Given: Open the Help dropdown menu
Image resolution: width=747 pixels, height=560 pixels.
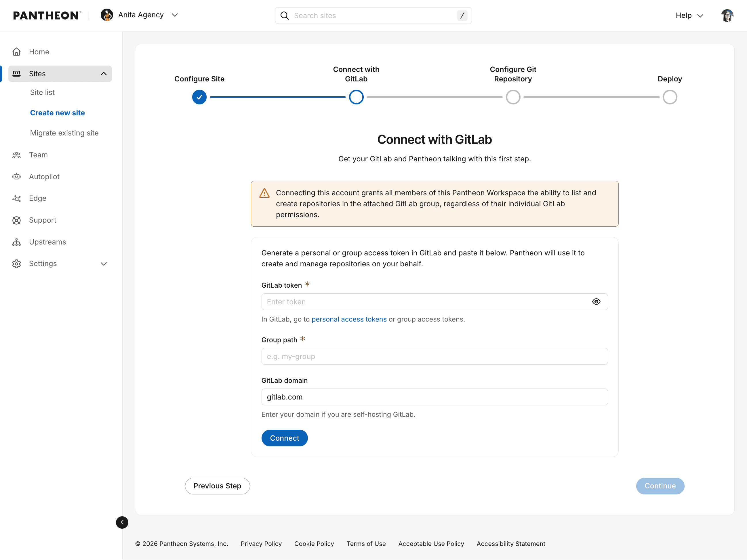Looking at the screenshot, I should pyautogui.click(x=689, y=16).
